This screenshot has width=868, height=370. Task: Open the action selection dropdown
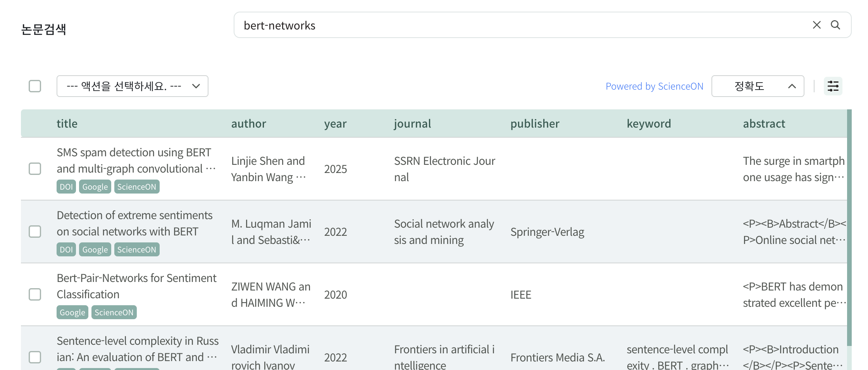click(133, 86)
